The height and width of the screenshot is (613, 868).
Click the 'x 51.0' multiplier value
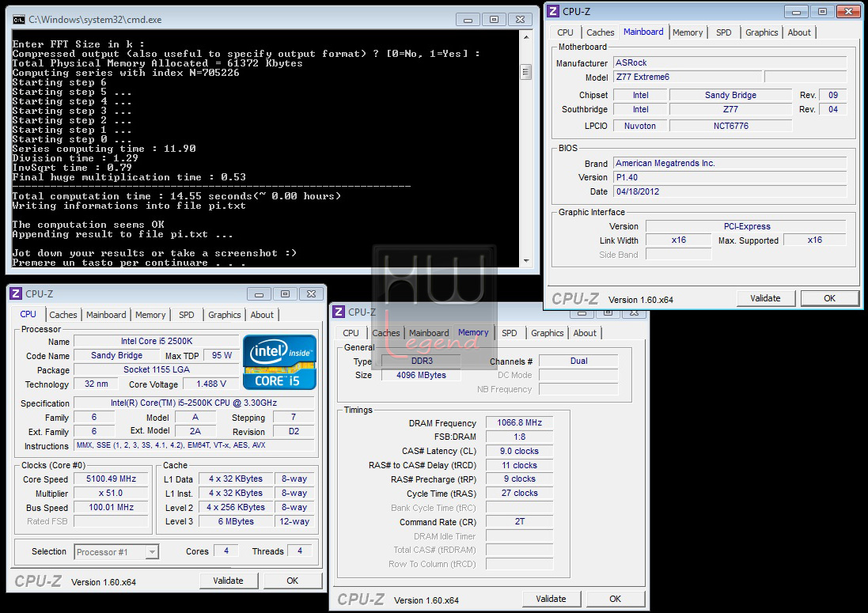click(112, 493)
